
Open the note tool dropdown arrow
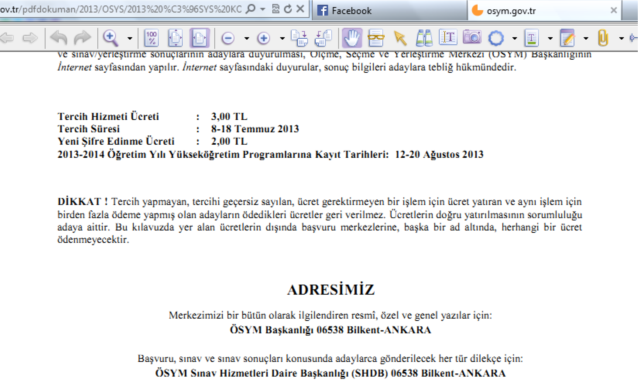pyautogui.click(x=586, y=38)
